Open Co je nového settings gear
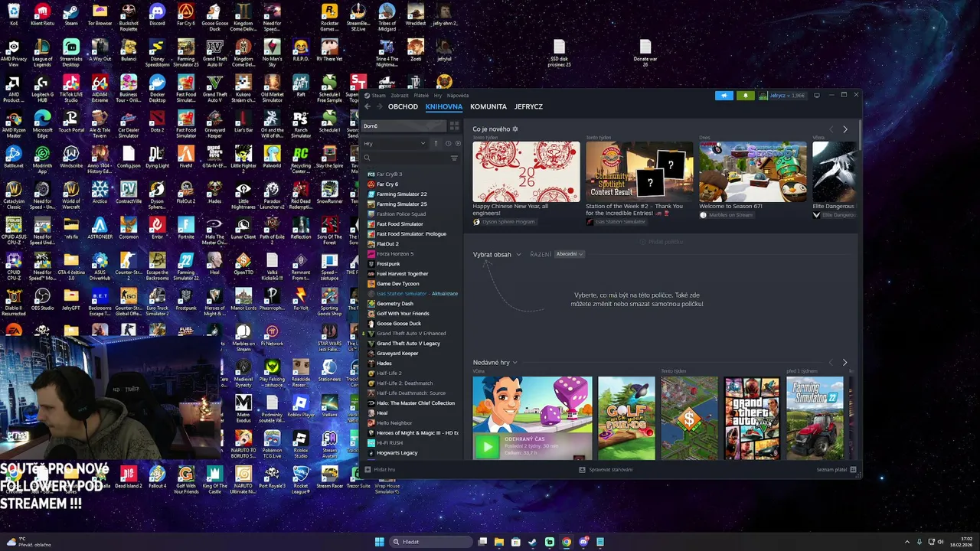The image size is (980, 551). click(515, 129)
